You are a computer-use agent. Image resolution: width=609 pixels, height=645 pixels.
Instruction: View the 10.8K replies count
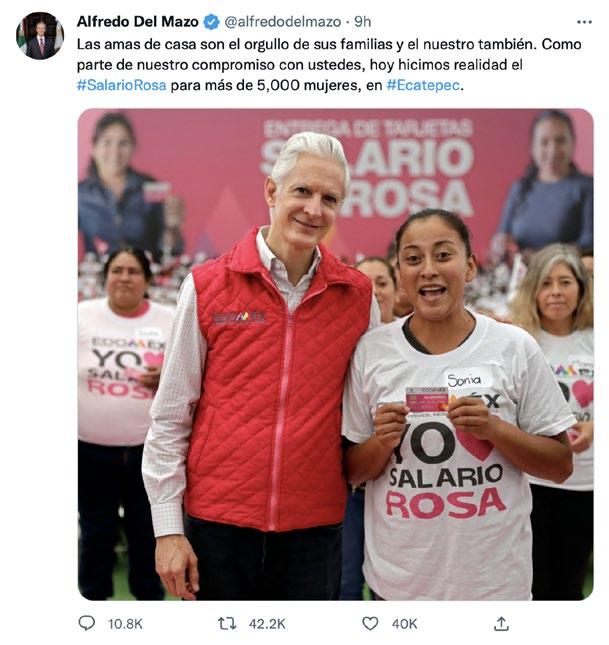[x=125, y=624]
